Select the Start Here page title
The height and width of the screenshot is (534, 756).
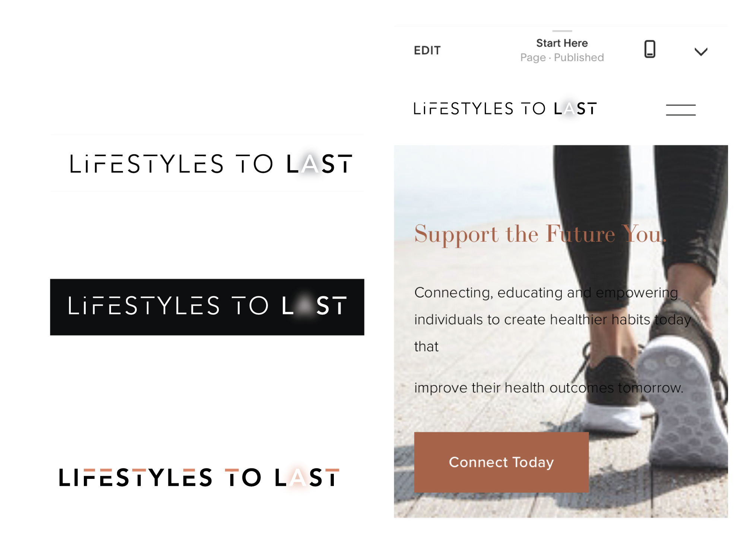pos(562,43)
